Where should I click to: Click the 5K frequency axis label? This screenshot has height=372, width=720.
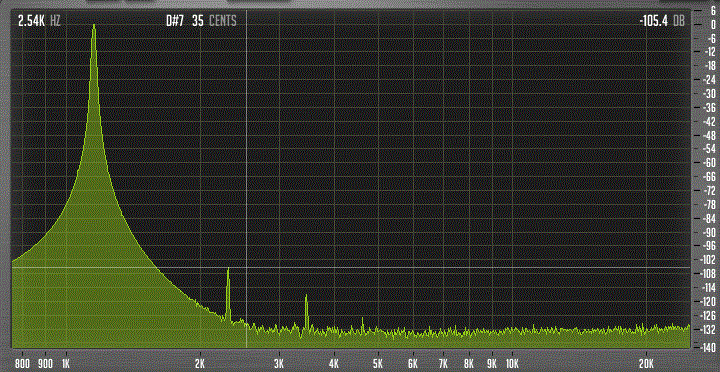pos(378,364)
